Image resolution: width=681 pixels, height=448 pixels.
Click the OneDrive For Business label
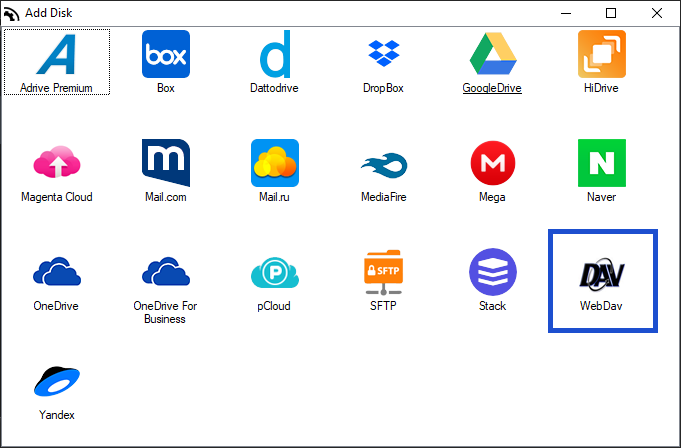(x=165, y=312)
